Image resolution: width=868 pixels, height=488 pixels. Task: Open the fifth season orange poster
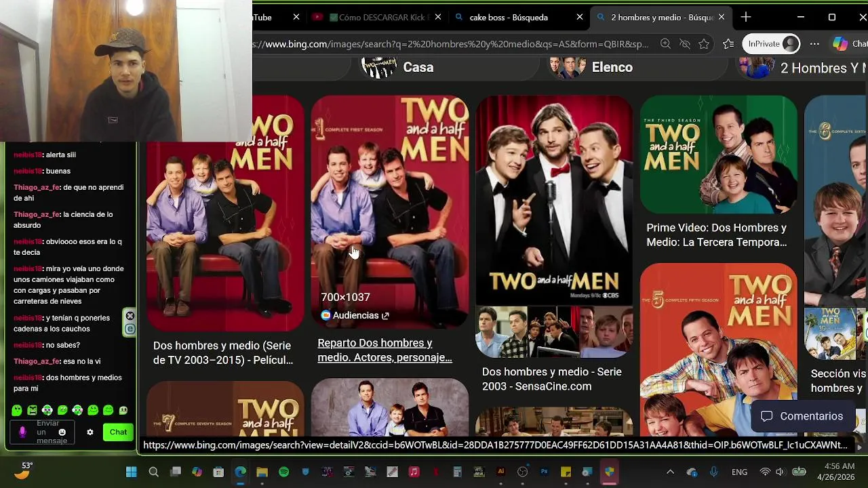(x=719, y=350)
